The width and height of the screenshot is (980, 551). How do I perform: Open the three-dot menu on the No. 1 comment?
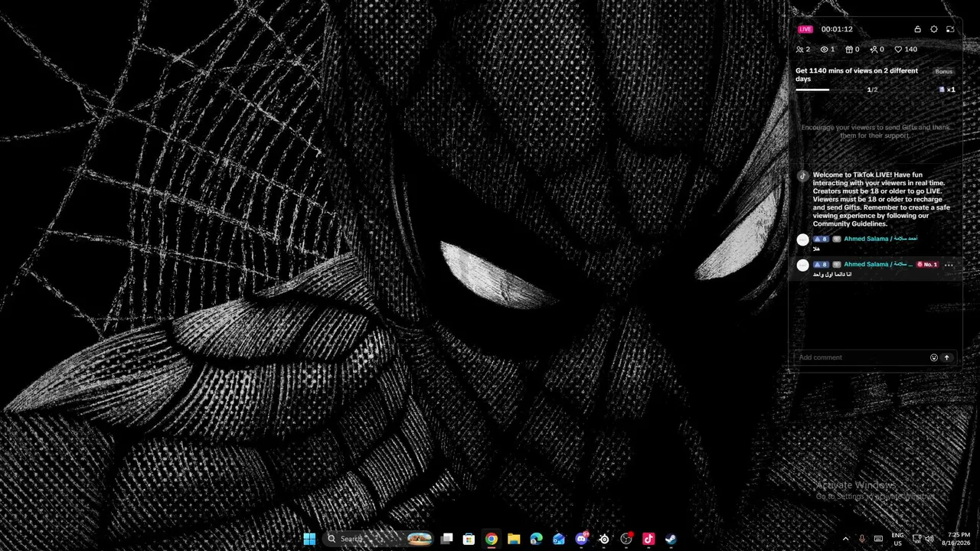949,265
